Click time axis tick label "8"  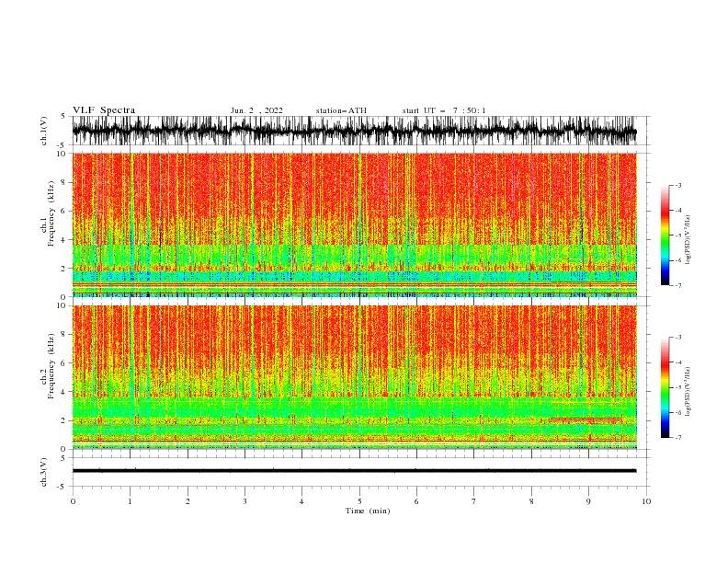pos(531,501)
